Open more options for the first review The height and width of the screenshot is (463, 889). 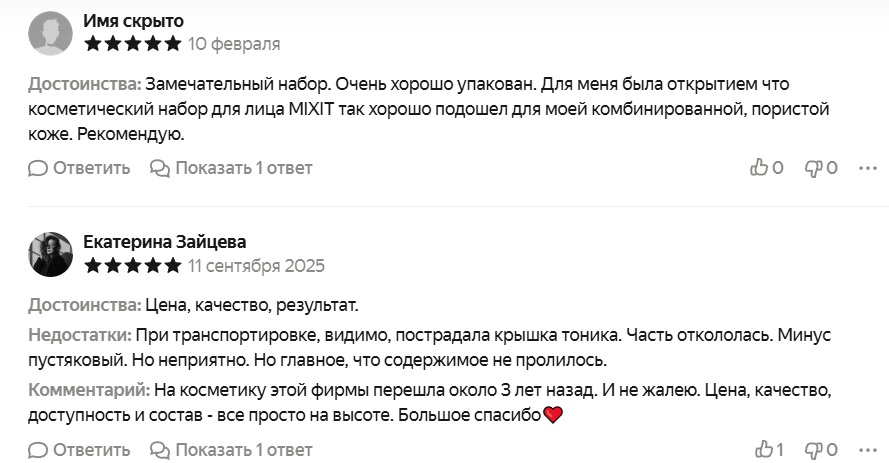(867, 167)
